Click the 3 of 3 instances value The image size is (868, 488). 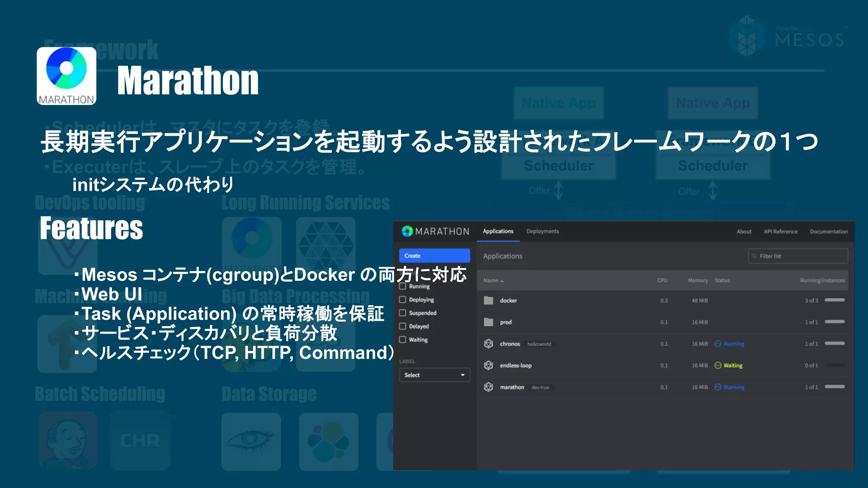(x=811, y=300)
